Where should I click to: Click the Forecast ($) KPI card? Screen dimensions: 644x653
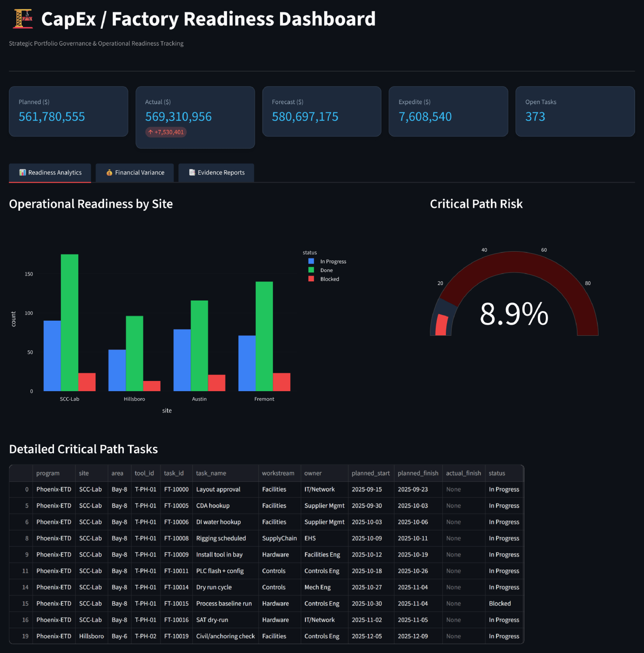tap(321, 111)
